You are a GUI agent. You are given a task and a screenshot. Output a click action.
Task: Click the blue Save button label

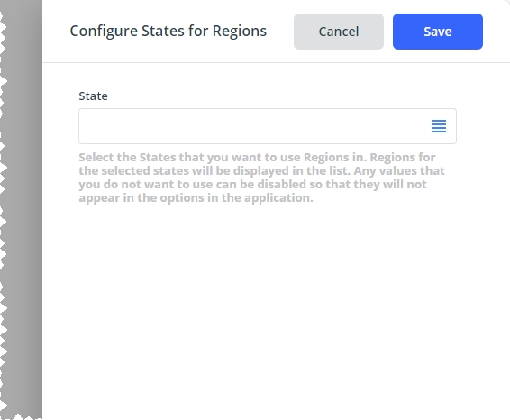(438, 32)
